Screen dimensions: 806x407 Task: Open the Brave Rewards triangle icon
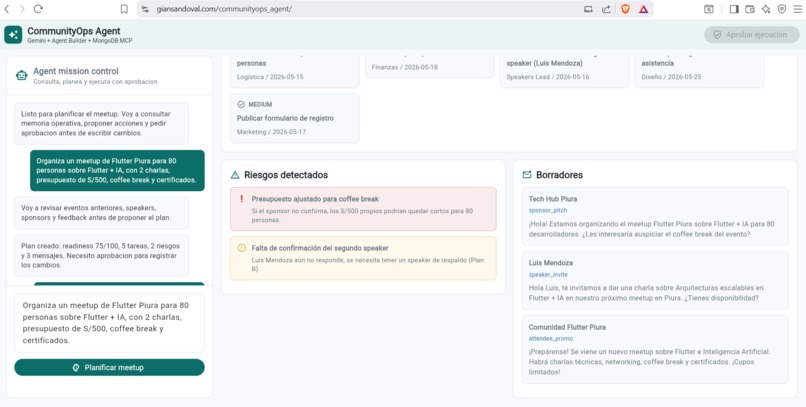[x=644, y=9]
